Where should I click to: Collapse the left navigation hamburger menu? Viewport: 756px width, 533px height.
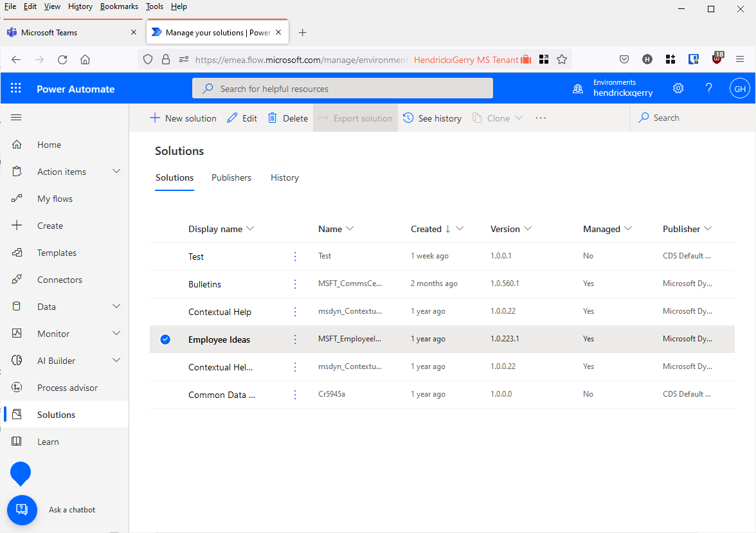[17, 118]
